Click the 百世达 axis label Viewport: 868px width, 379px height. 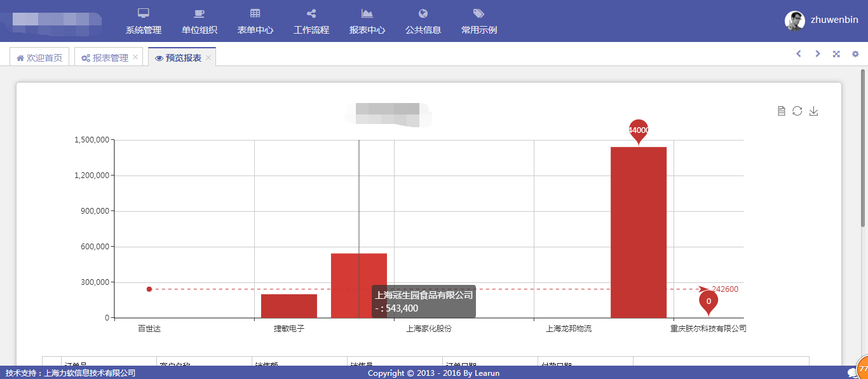coord(149,329)
